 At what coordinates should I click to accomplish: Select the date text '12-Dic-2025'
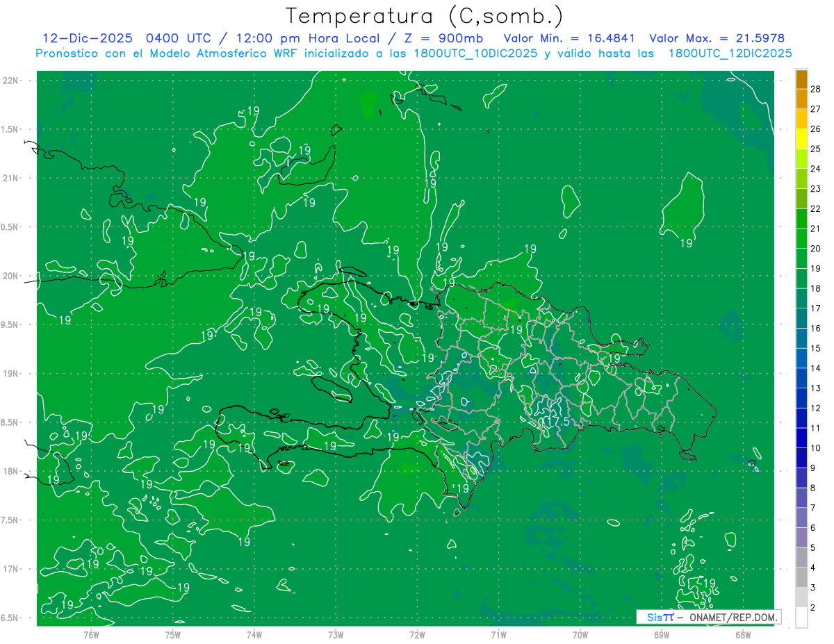pyautogui.click(x=87, y=38)
